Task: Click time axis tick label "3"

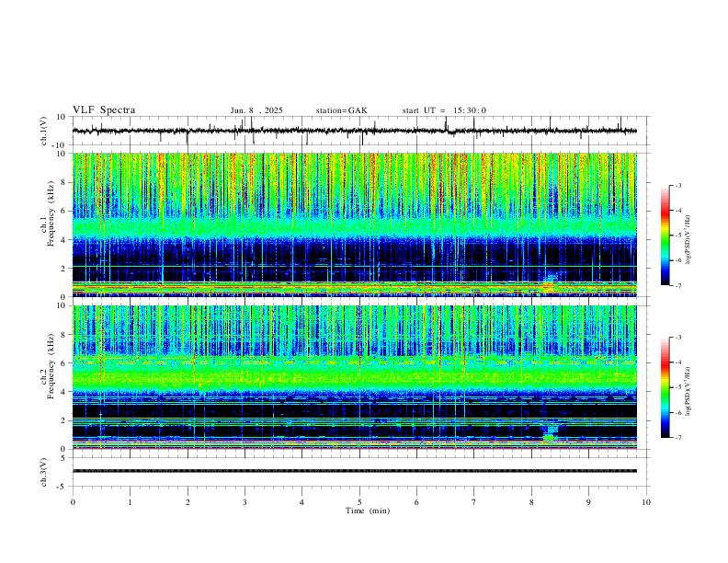Action: (245, 502)
